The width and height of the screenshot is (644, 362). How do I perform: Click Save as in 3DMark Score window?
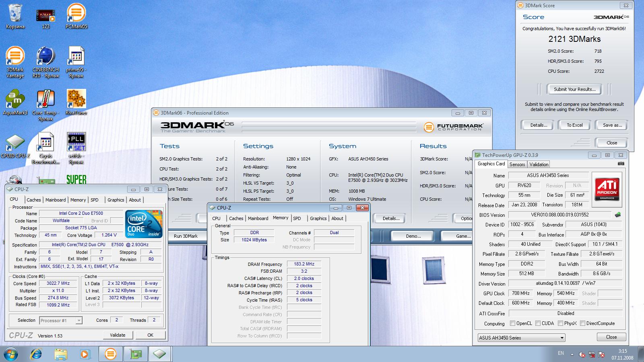612,125
